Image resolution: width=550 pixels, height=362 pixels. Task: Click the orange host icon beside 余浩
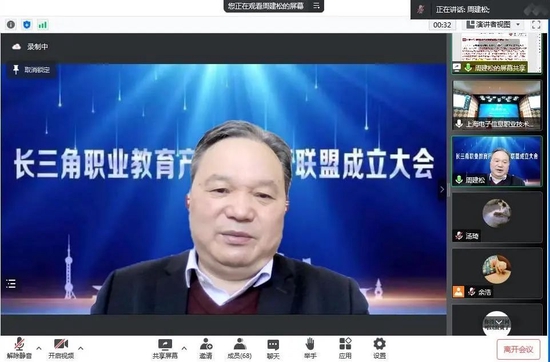pyautogui.click(x=458, y=291)
